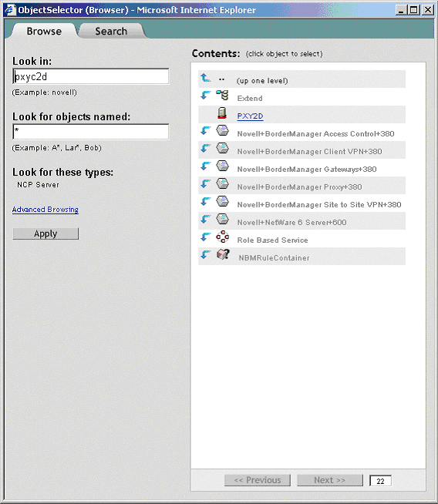This screenshot has width=438, height=504.
Task: Click the drill-down arrow beside Extend
Action: [205, 96]
